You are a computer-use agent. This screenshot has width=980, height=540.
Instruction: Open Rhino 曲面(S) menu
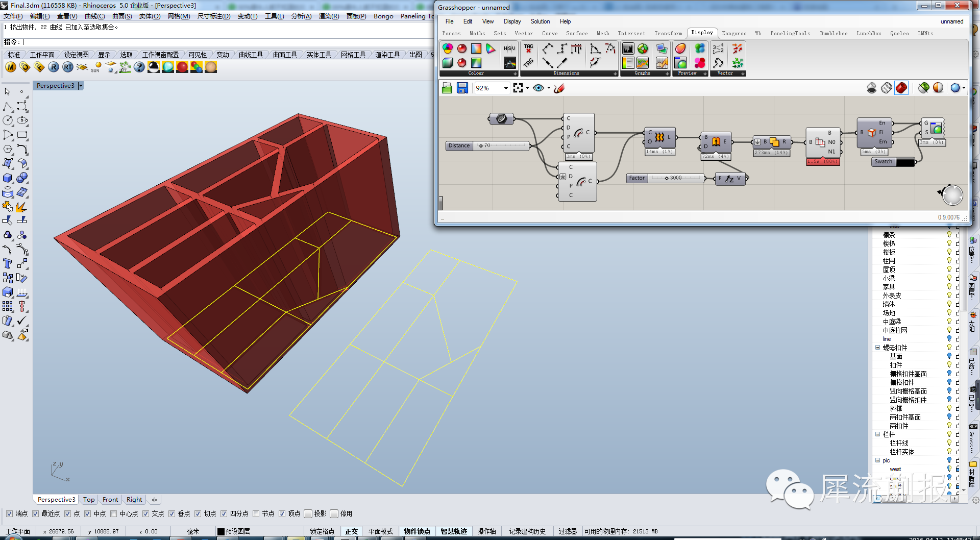click(122, 16)
